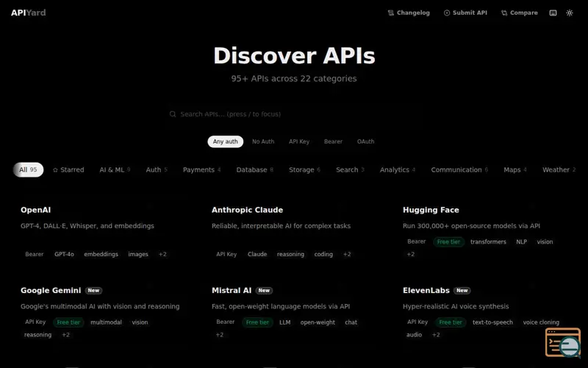588x368 pixels.
Task: Open the Anthropic Claude card title
Action: coord(247,210)
